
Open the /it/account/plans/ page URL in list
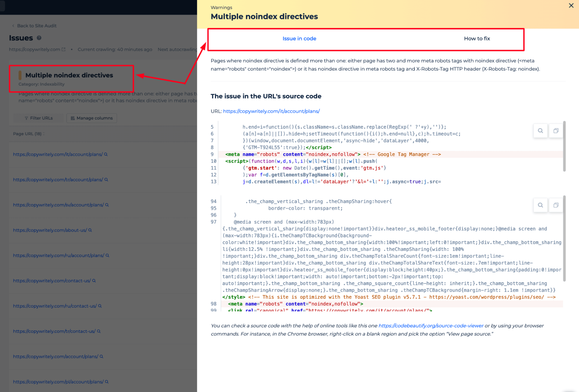58,154
